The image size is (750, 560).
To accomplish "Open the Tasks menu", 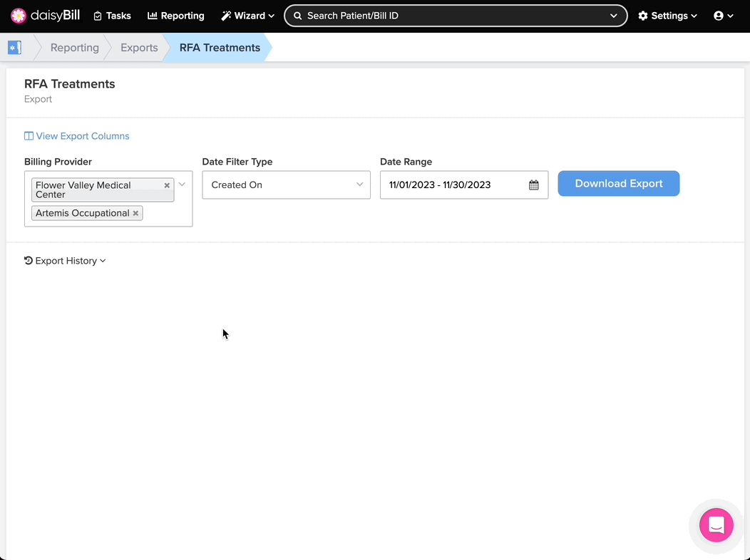I will pyautogui.click(x=113, y=16).
